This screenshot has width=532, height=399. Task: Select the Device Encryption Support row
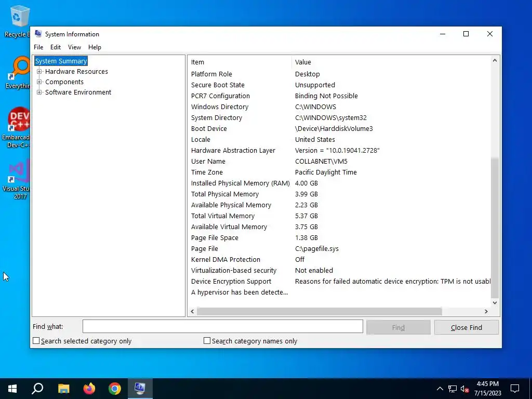point(339,281)
